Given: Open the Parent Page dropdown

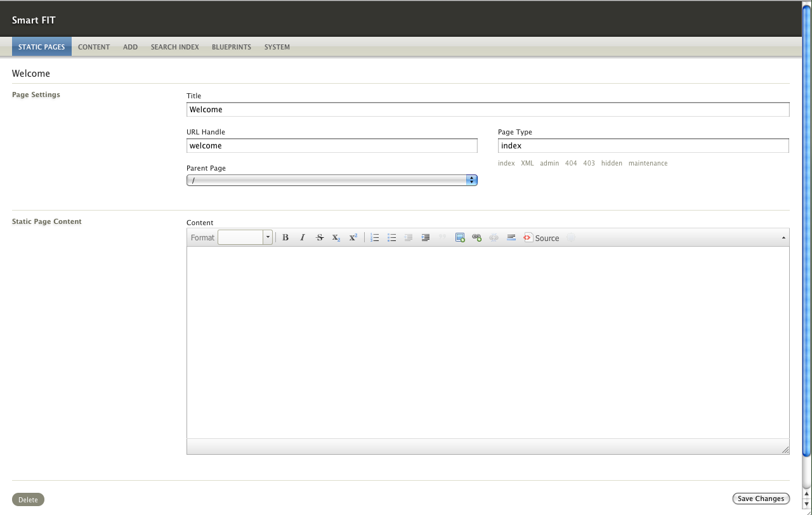Looking at the screenshot, I should [x=332, y=180].
